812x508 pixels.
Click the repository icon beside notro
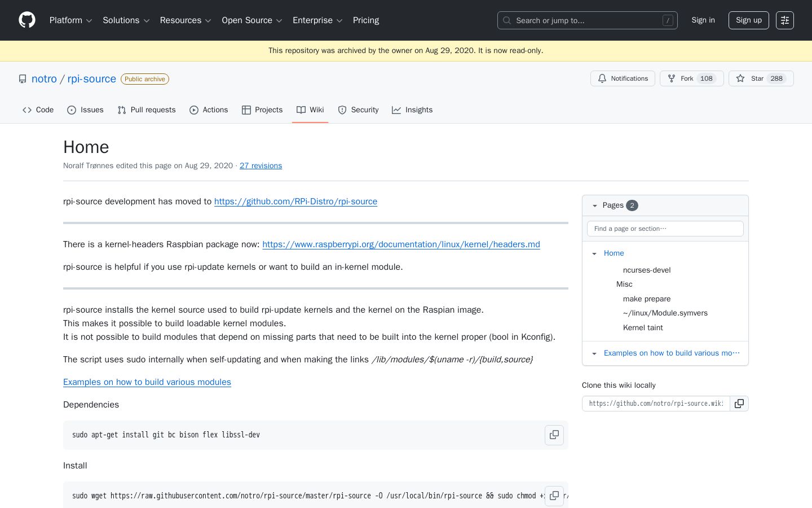pos(23,79)
